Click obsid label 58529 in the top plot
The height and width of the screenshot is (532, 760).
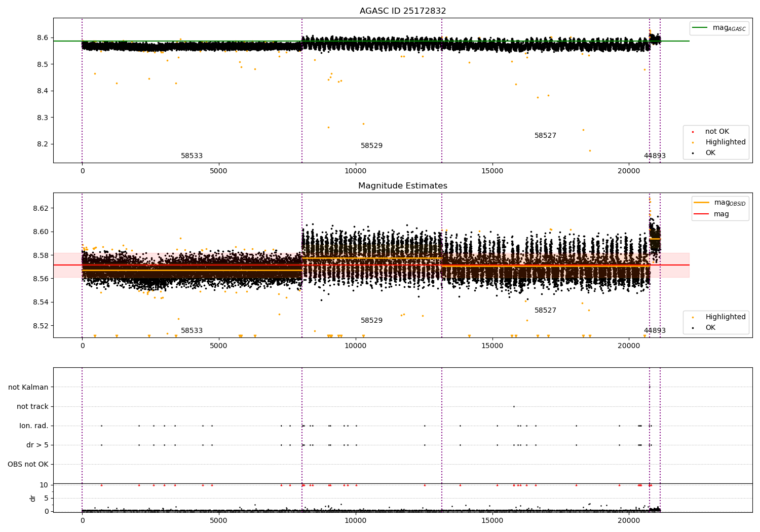click(371, 146)
